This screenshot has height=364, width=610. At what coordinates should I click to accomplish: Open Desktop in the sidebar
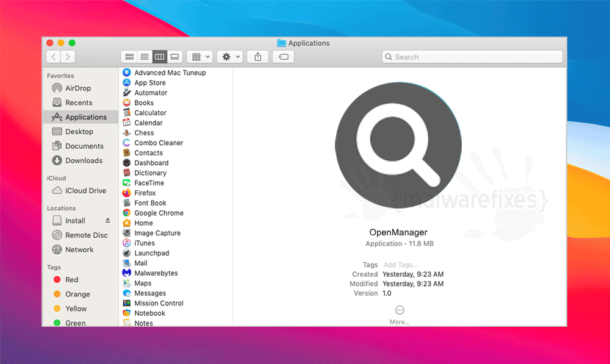click(80, 132)
